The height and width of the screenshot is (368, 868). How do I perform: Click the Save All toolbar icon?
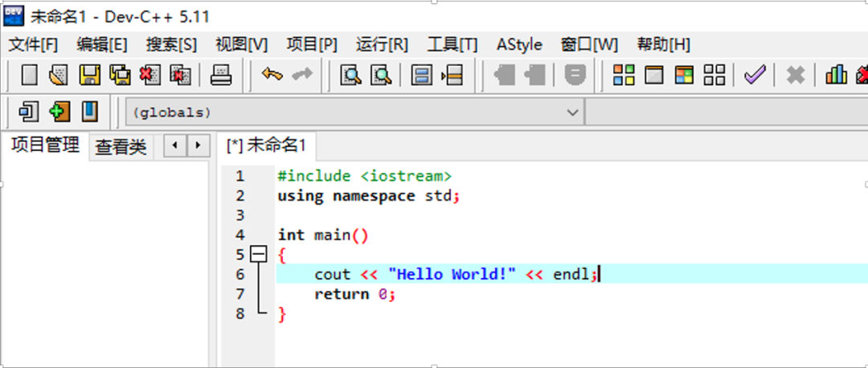click(120, 75)
